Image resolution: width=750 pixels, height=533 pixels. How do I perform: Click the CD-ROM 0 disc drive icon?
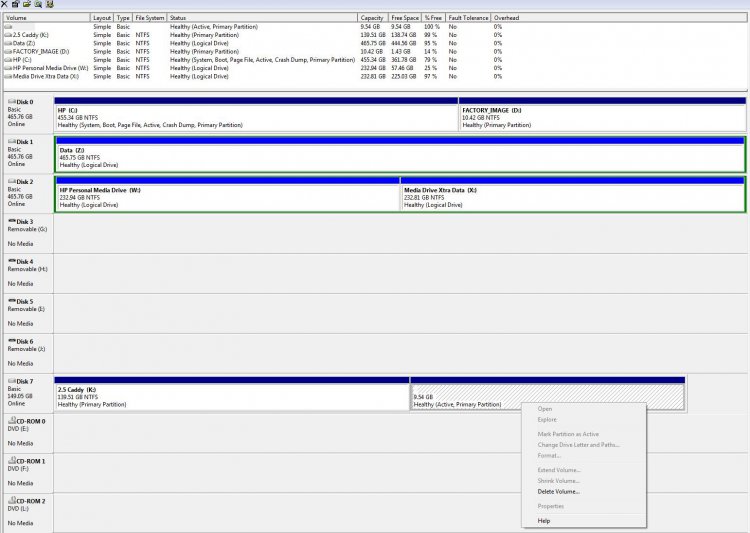pos(12,420)
